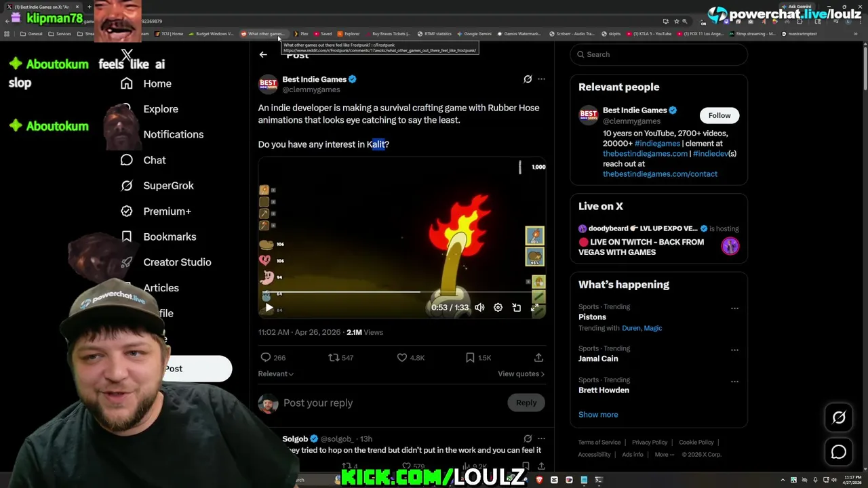868x488 pixels.
Task: Open the floating messages button at bottom right
Action: click(x=839, y=452)
